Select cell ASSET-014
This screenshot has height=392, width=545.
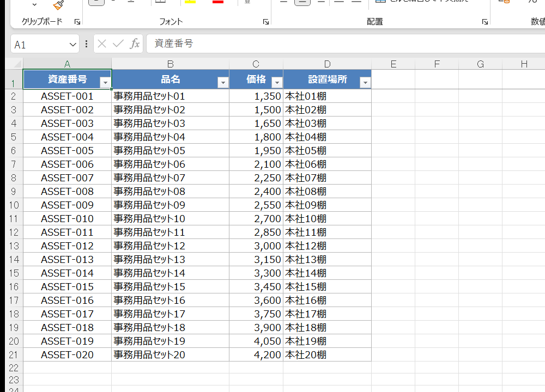[67, 273]
